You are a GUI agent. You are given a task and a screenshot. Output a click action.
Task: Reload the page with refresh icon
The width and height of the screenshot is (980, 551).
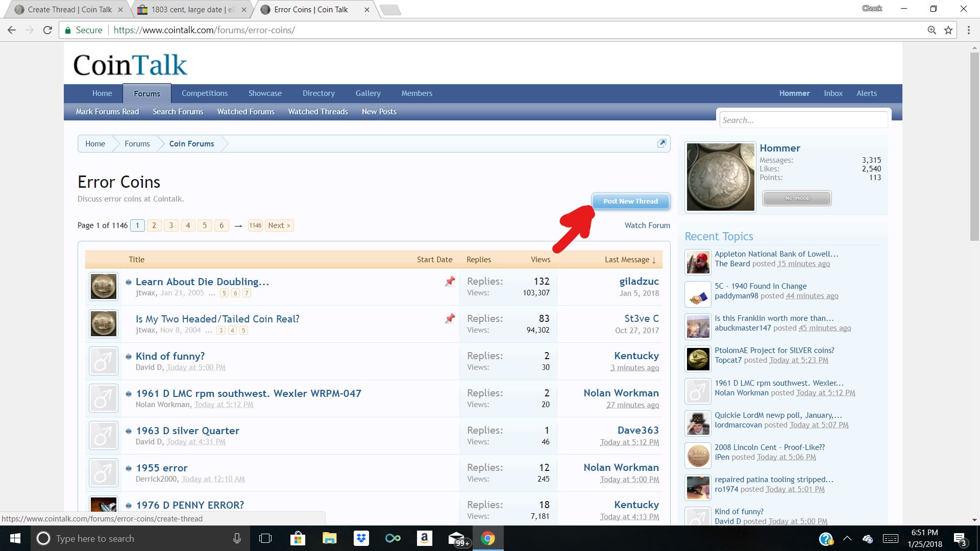(x=47, y=30)
